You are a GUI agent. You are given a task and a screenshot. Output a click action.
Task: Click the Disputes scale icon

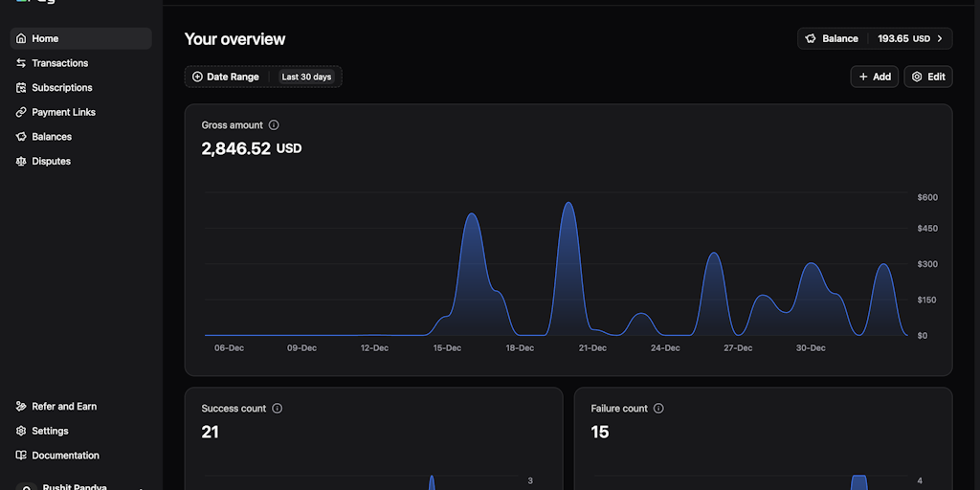[21, 162]
